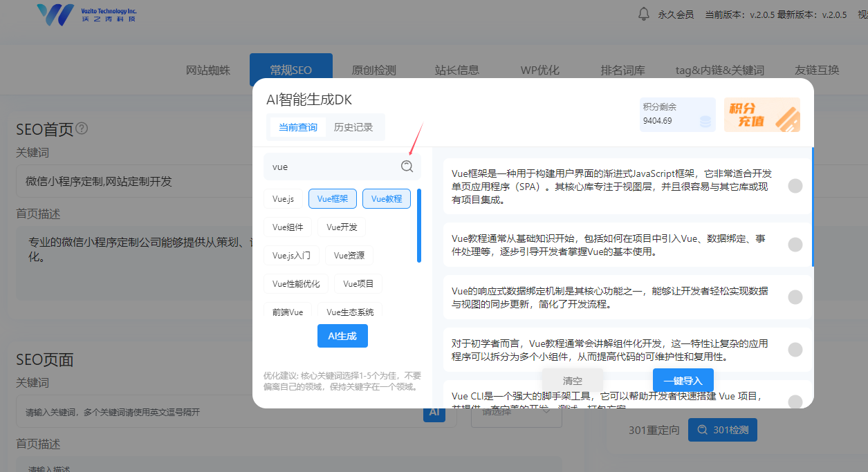The image size is (868, 472).
Task: Click the search magnifier icon beside vue
Action: point(407,166)
